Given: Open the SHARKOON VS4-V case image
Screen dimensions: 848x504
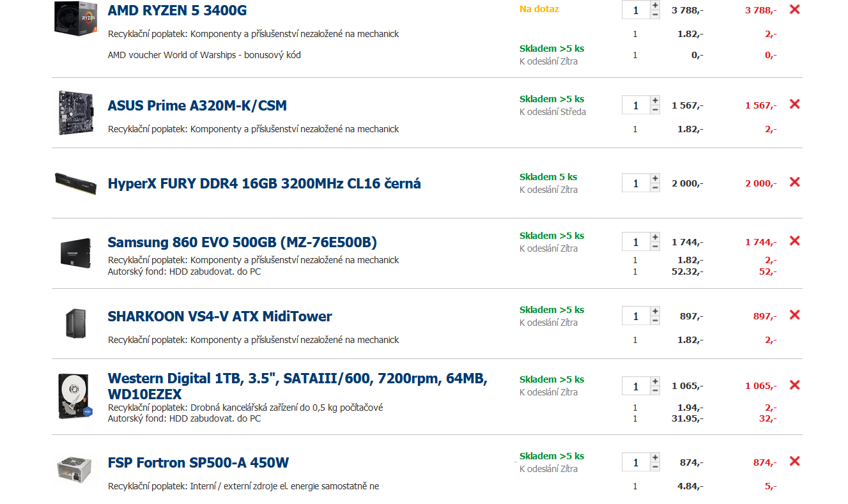Looking at the screenshot, I should [75, 323].
